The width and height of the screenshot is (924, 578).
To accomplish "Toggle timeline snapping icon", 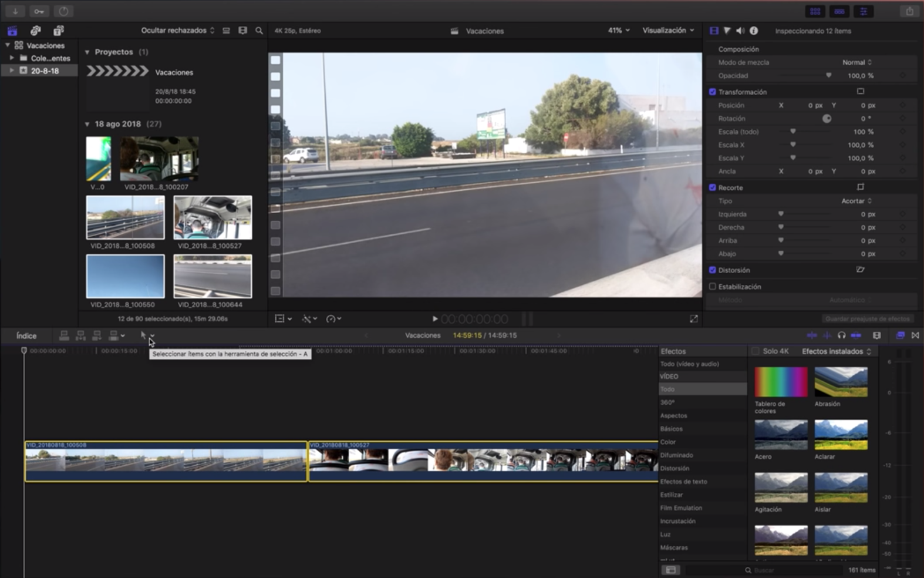I will [856, 335].
